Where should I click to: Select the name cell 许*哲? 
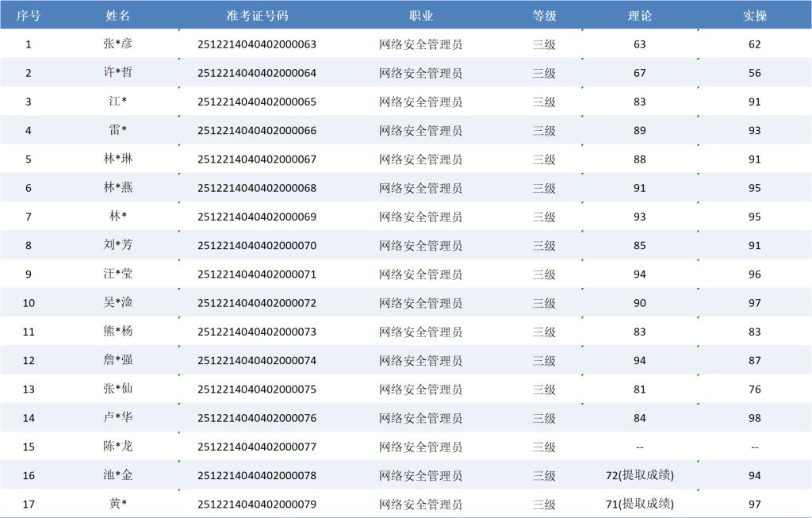click(x=118, y=72)
